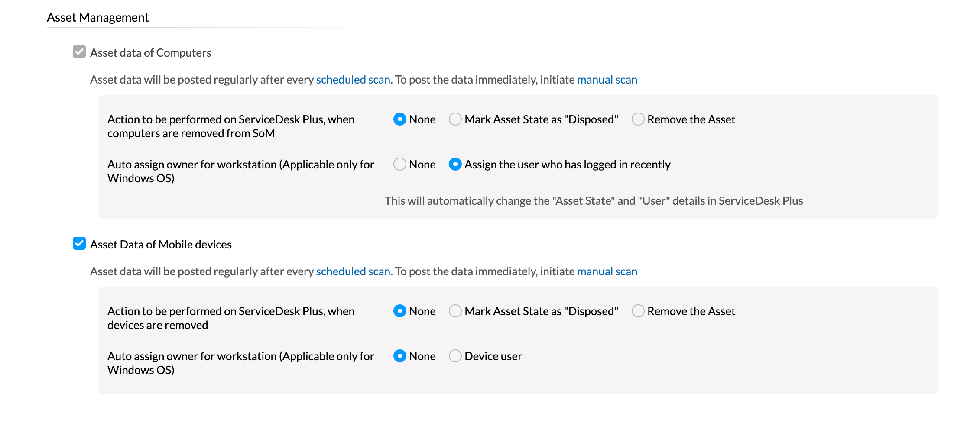Select Mark Asset State as "Disposed" for computers
This screenshot has height=426, width=980.
pos(455,119)
